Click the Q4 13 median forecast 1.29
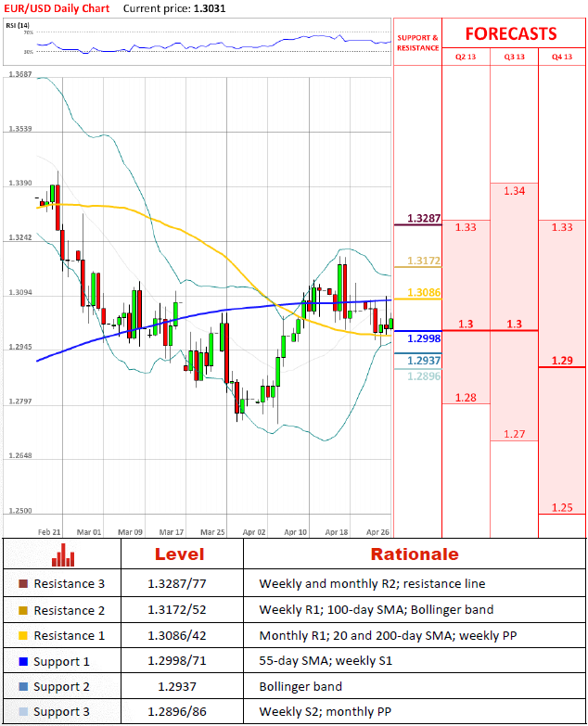This screenshot has width=588, height=726. tap(562, 361)
